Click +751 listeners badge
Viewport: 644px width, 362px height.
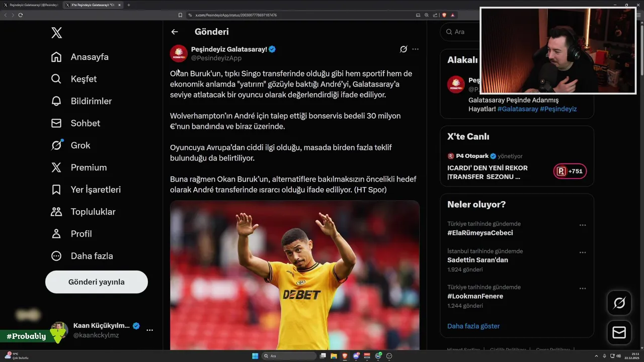click(x=570, y=171)
